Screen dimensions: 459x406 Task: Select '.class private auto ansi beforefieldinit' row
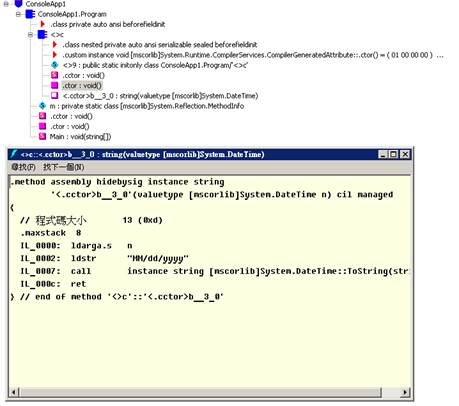pyautogui.click(x=107, y=24)
